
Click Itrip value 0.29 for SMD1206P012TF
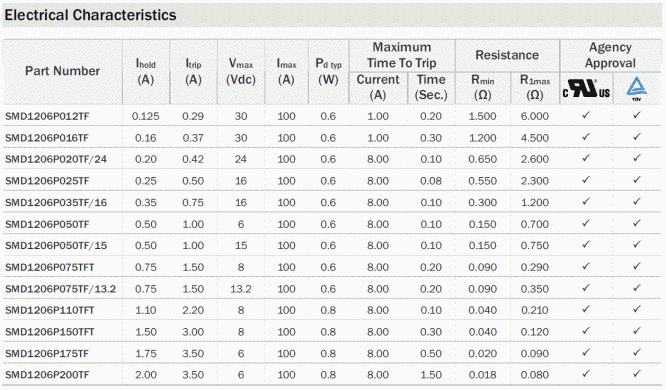[193, 116]
